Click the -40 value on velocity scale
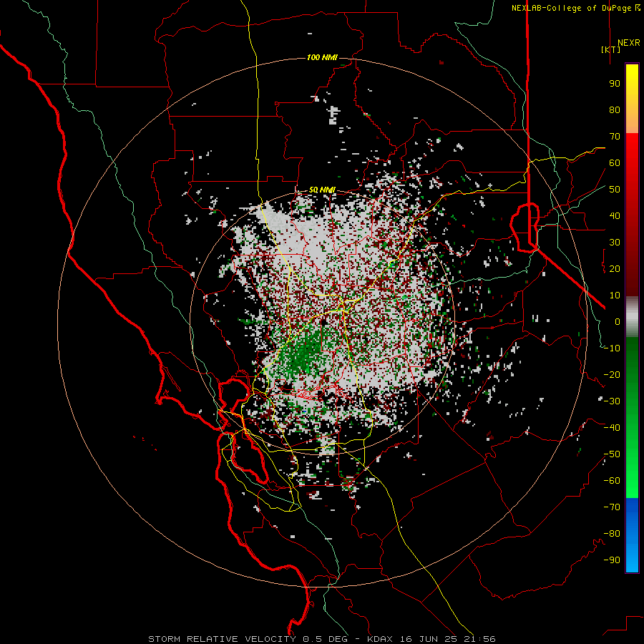Viewport: 644px width, 644px height. coord(612,428)
